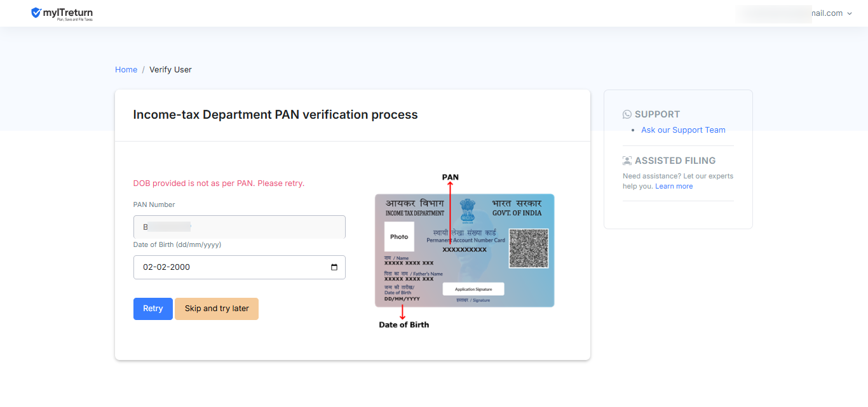Follow the Learn more link
The height and width of the screenshot is (407, 868).
(x=674, y=187)
